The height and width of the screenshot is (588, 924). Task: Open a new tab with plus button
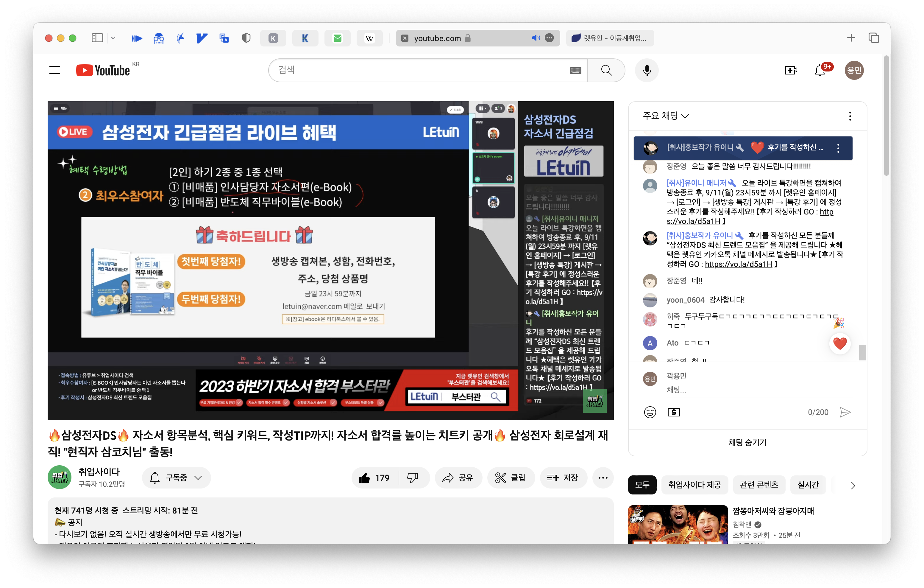tap(851, 38)
